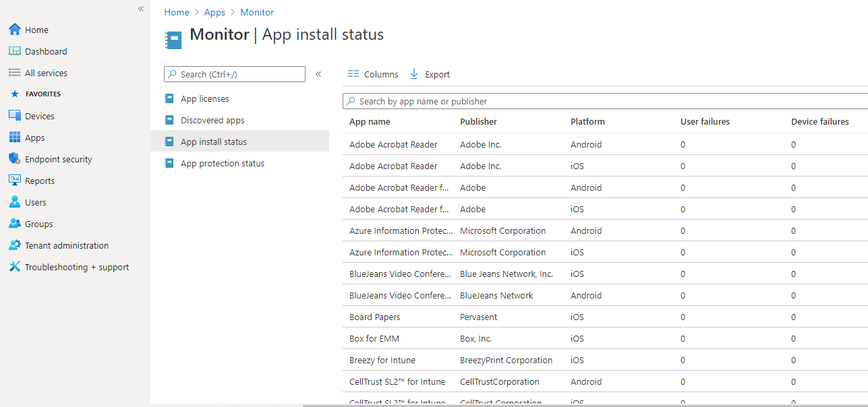Click the Tenant administration icon
The width and height of the screenshot is (868, 407).
point(15,245)
